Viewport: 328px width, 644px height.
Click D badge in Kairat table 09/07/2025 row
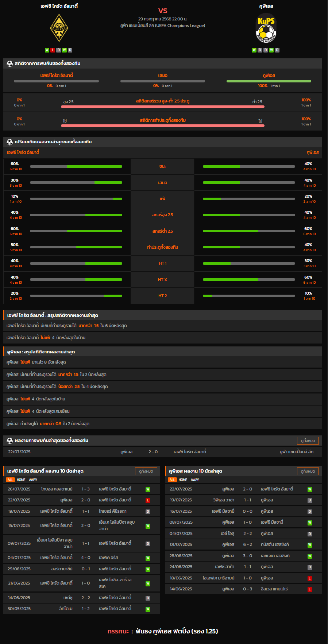148,544
